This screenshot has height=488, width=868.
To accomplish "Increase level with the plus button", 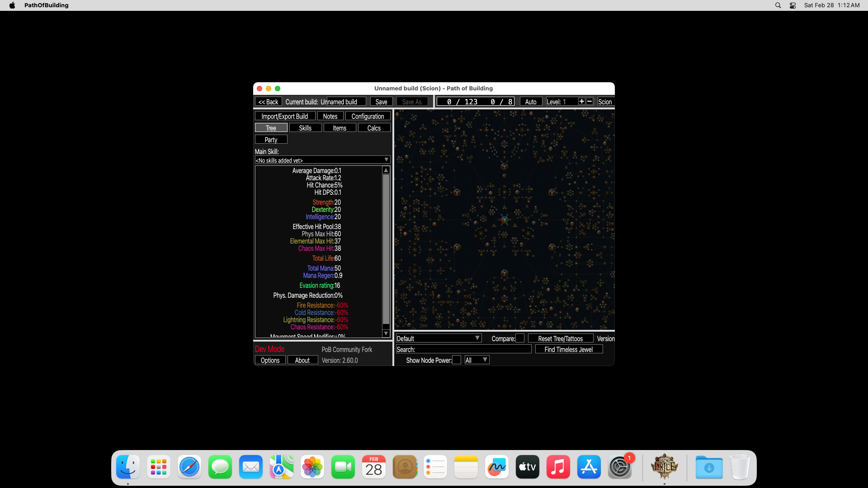I will coord(582,102).
